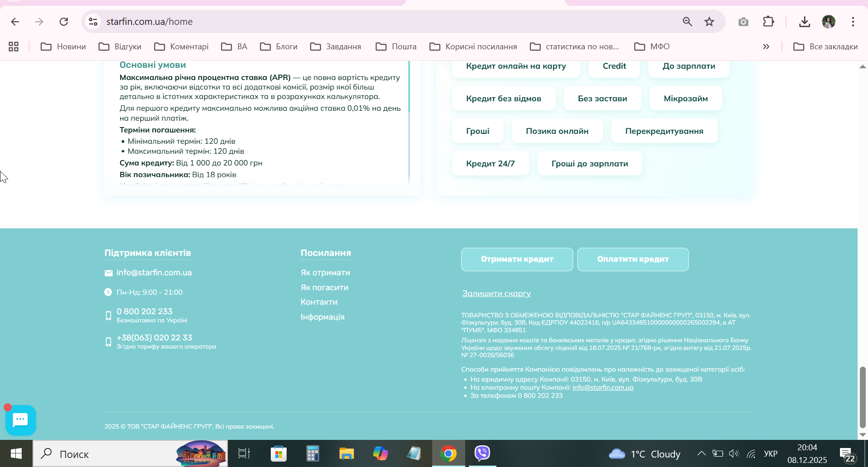The width and height of the screenshot is (868, 467).
Task: Go back to previous page
Action: 15,22
